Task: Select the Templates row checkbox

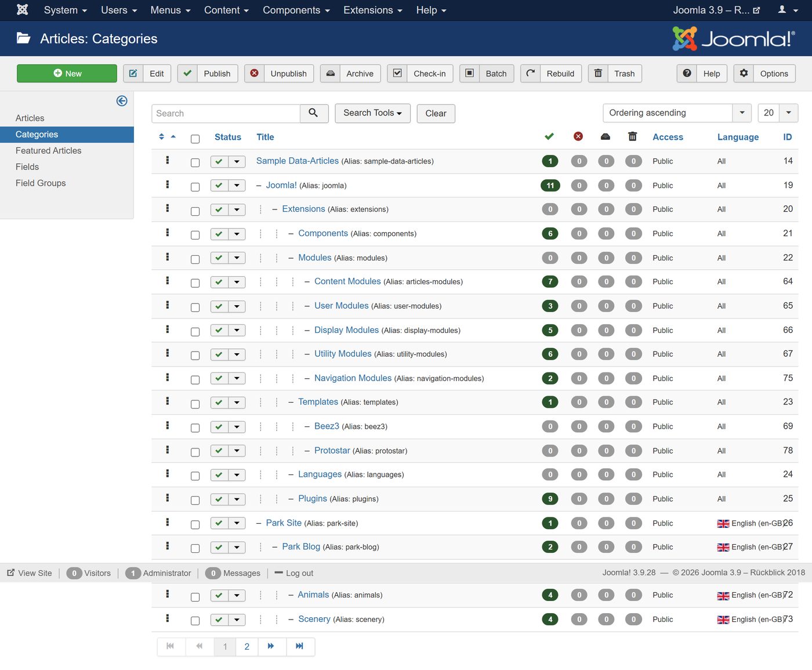Action: (x=195, y=404)
